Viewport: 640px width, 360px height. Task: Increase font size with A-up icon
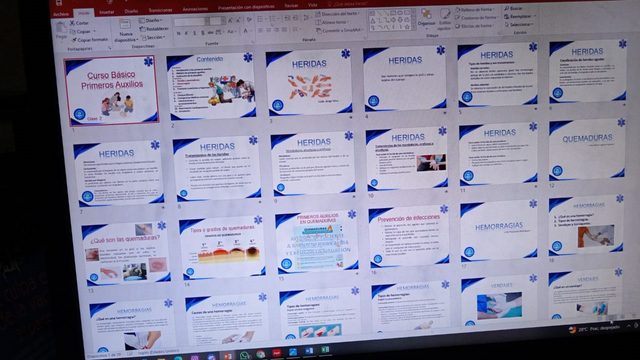230,20
